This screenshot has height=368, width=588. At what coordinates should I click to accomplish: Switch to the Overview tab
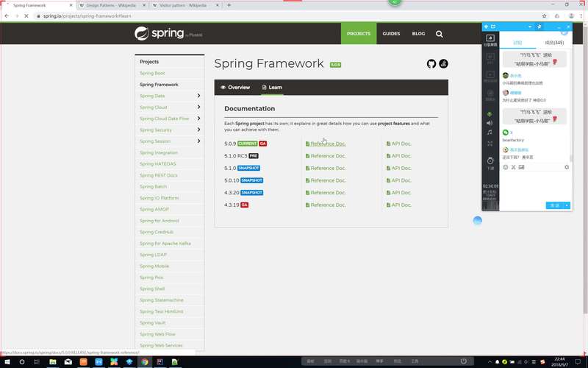point(235,87)
